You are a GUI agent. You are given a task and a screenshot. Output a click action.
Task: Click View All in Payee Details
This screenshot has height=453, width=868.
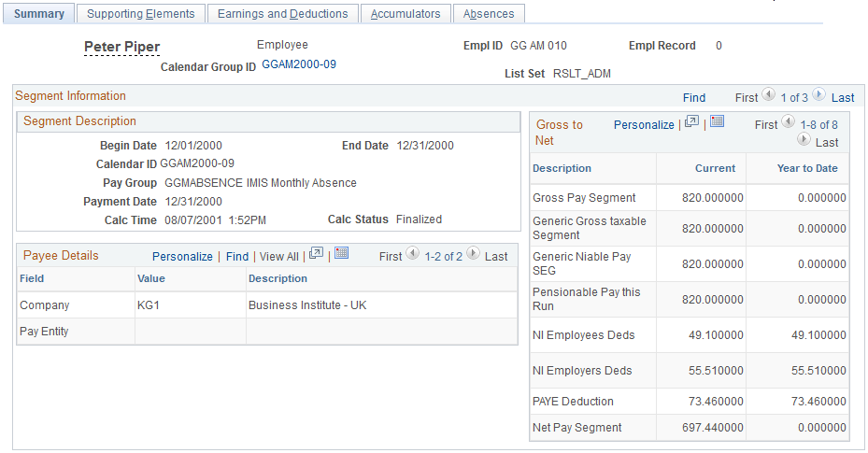click(279, 257)
